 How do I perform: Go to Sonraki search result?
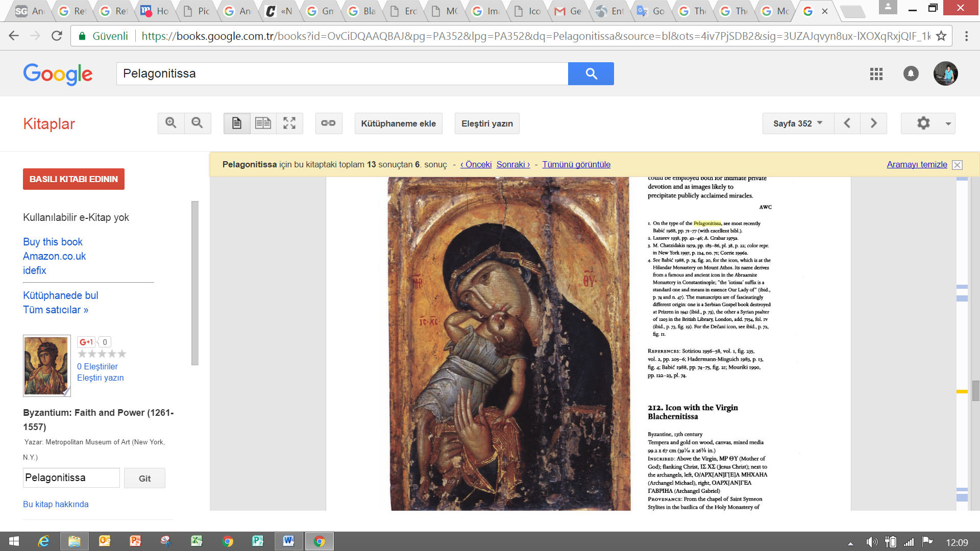point(513,164)
